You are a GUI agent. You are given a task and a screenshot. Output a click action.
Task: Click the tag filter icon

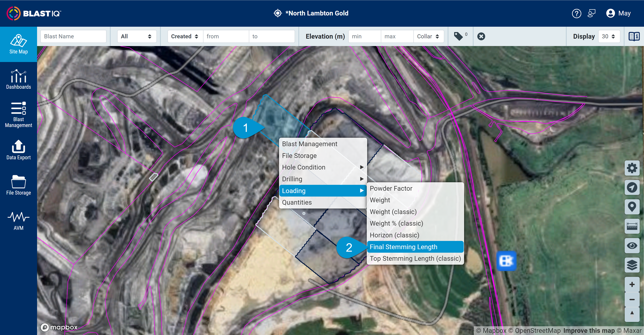(458, 36)
